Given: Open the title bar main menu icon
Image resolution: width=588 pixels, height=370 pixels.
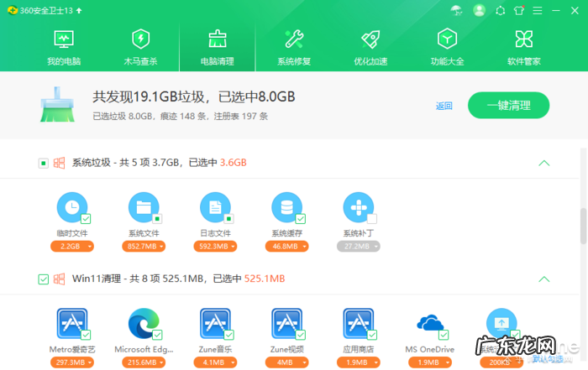Looking at the screenshot, I should pos(539,11).
